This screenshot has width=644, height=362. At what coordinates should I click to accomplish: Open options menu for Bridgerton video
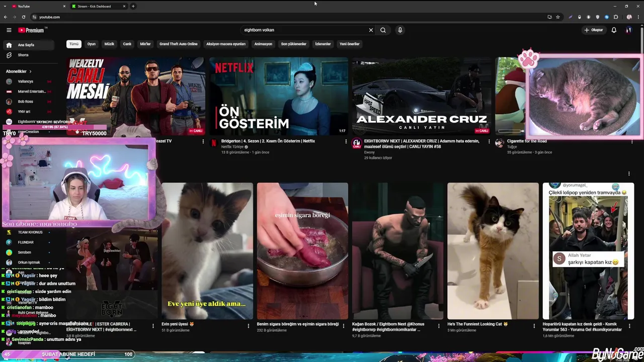(346, 142)
